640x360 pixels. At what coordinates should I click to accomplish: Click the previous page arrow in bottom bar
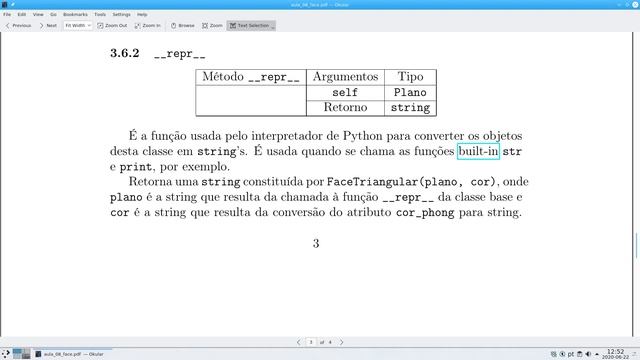tap(299, 342)
